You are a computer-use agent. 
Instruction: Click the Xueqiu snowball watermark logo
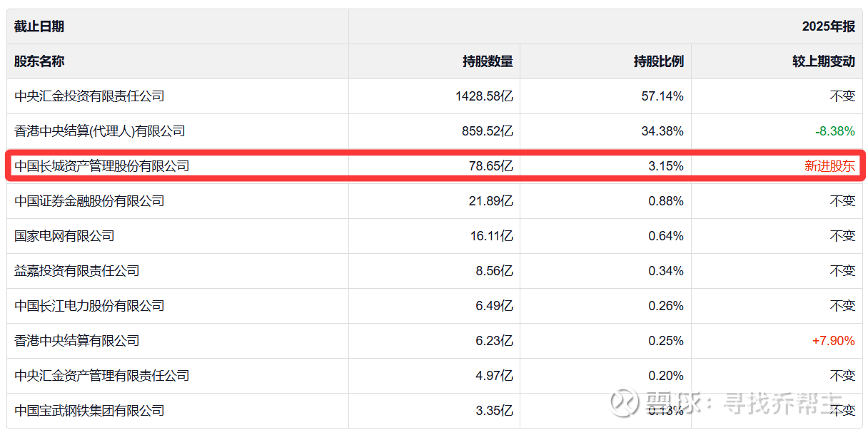tap(626, 403)
